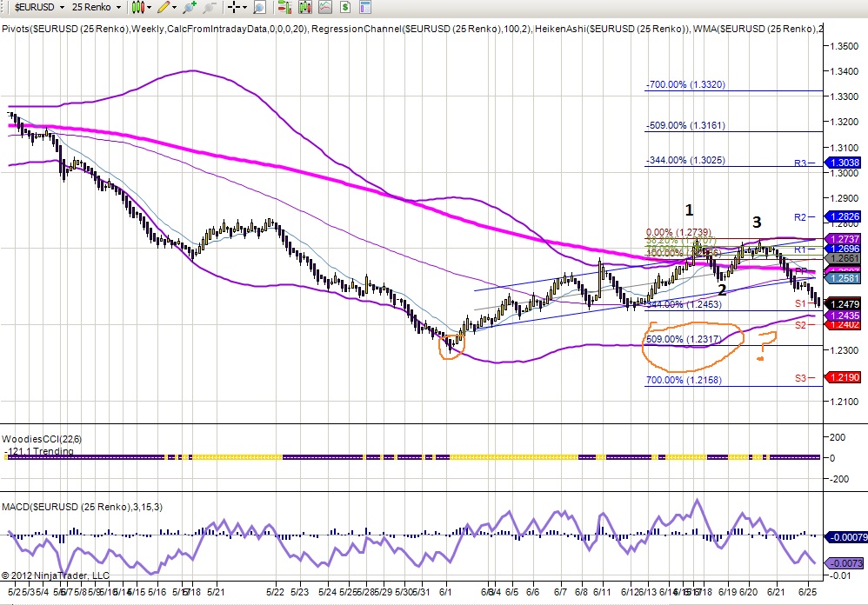Expand the drawing tools dropdown arrow
Screen dimensions: 868x605
[x=174, y=7]
